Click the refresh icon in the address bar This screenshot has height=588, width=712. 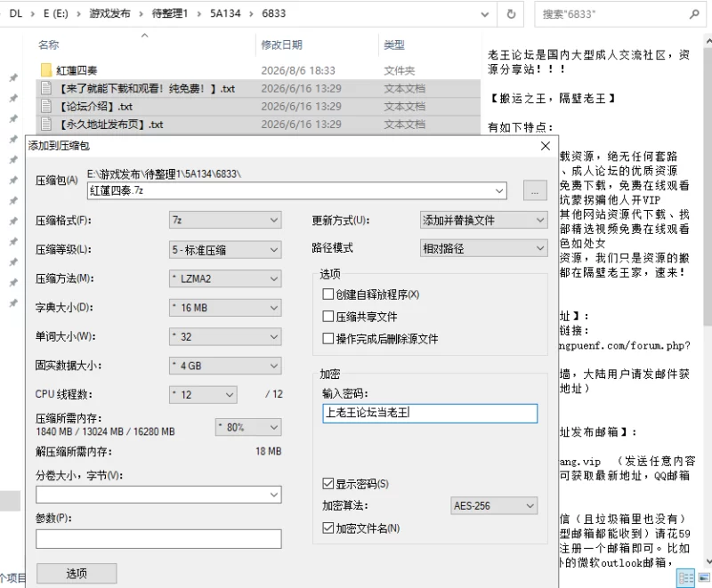[x=511, y=14]
